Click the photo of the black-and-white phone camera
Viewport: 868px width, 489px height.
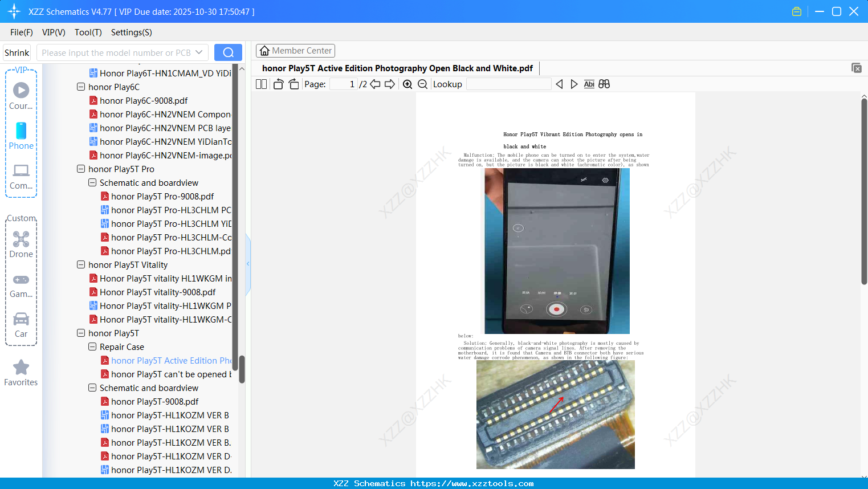click(x=557, y=251)
